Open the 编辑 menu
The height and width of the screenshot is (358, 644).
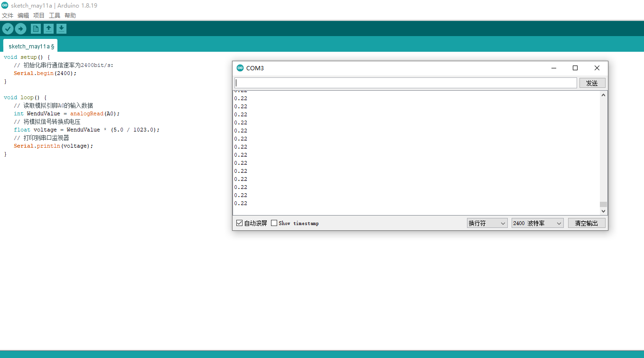click(x=23, y=16)
